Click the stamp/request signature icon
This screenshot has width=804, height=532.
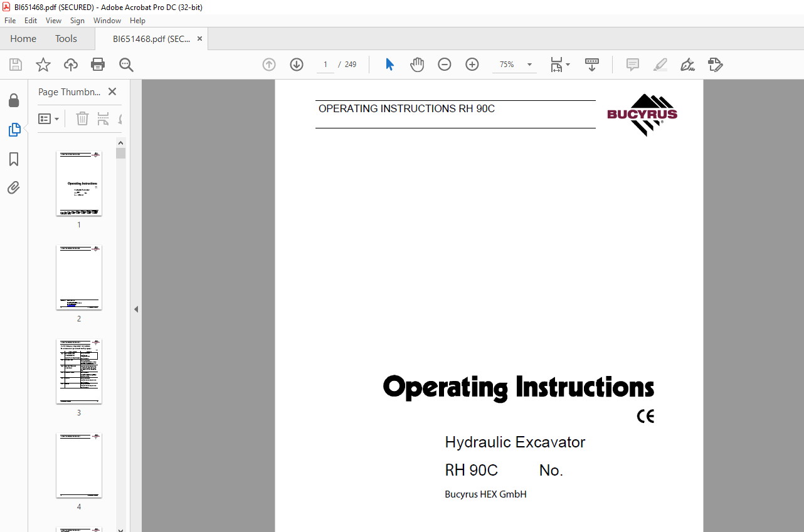click(x=715, y=65)
